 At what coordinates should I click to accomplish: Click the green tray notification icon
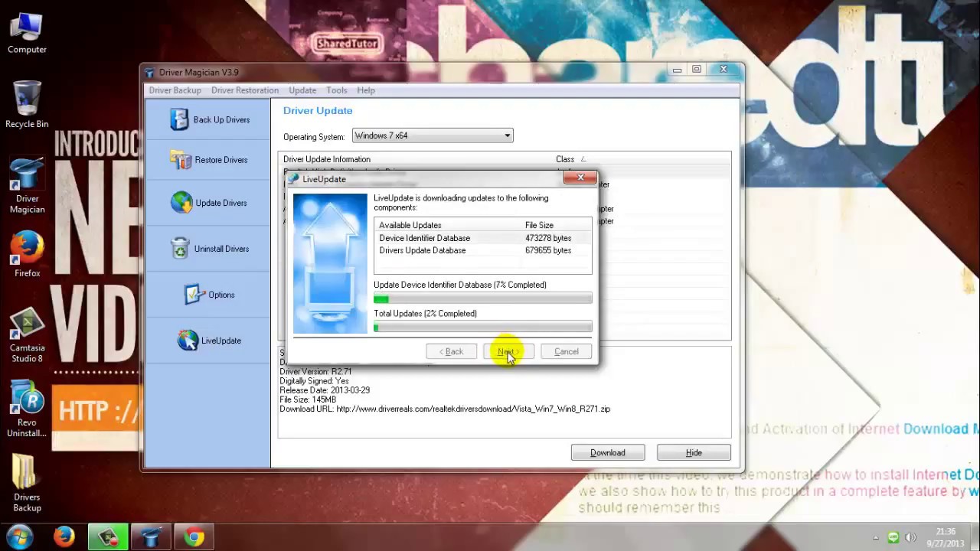tap(893, 537)
